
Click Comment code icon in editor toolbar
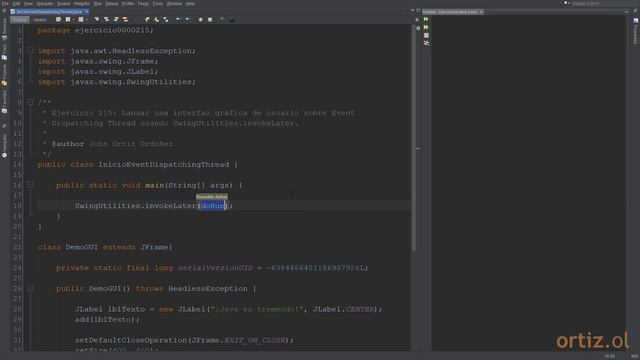[222, 19]
